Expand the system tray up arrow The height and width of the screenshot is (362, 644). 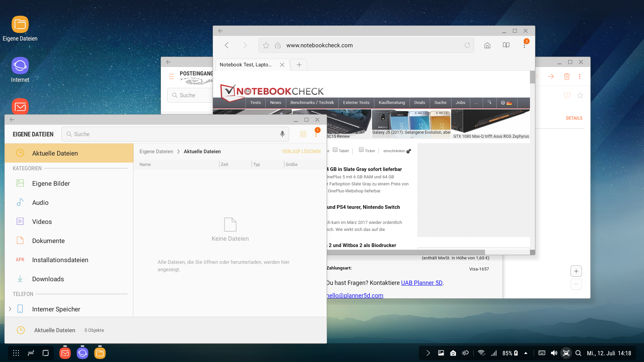coord(526,353)
